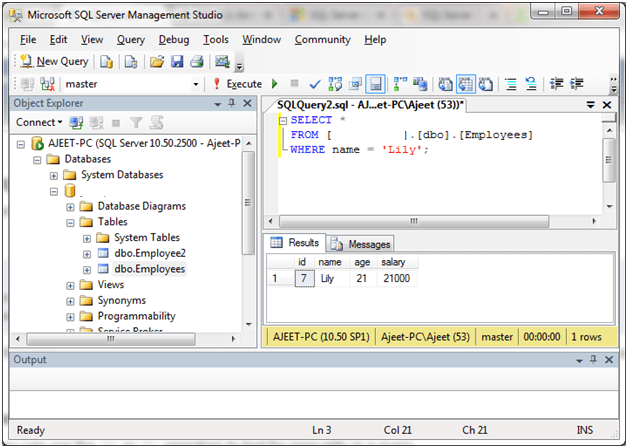Expand the dbo.Employee2 table node

point(86,254)
